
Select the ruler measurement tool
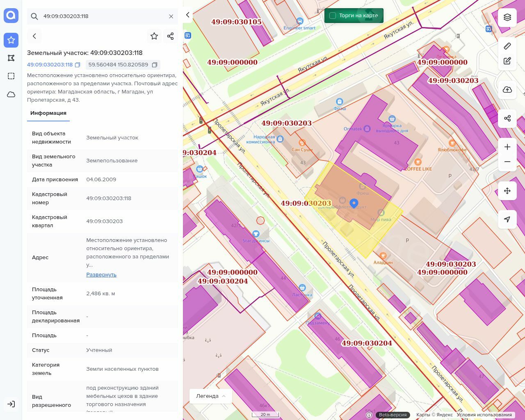click(x=507, y=46)
